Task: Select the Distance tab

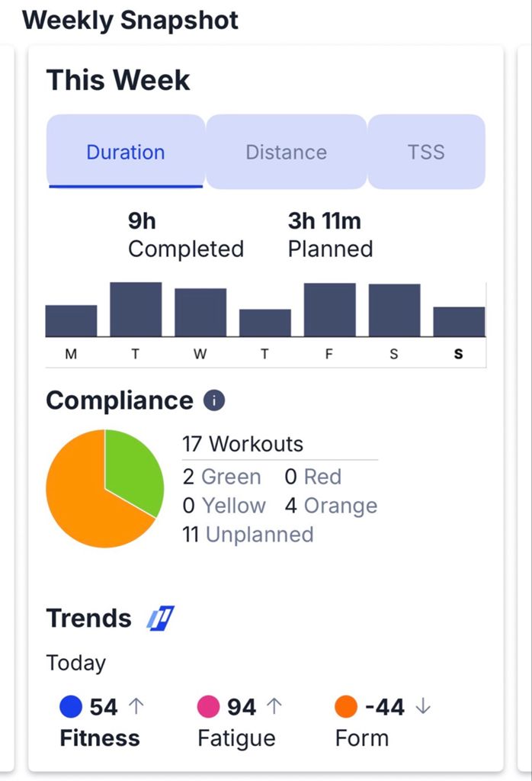Action: (x=286, y=152)
